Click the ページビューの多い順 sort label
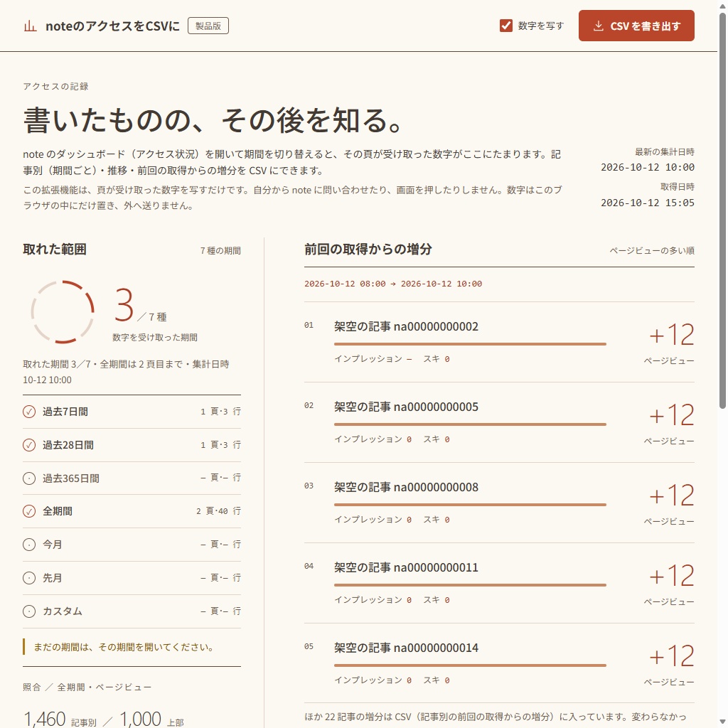The image size is (728, 728). pos(652,251)
